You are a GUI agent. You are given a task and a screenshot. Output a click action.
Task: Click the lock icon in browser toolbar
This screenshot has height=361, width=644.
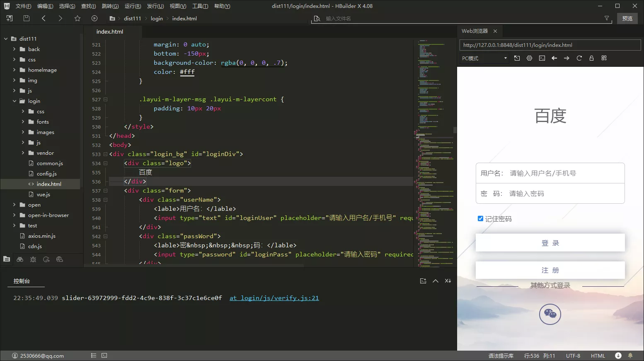coord(592,58)
